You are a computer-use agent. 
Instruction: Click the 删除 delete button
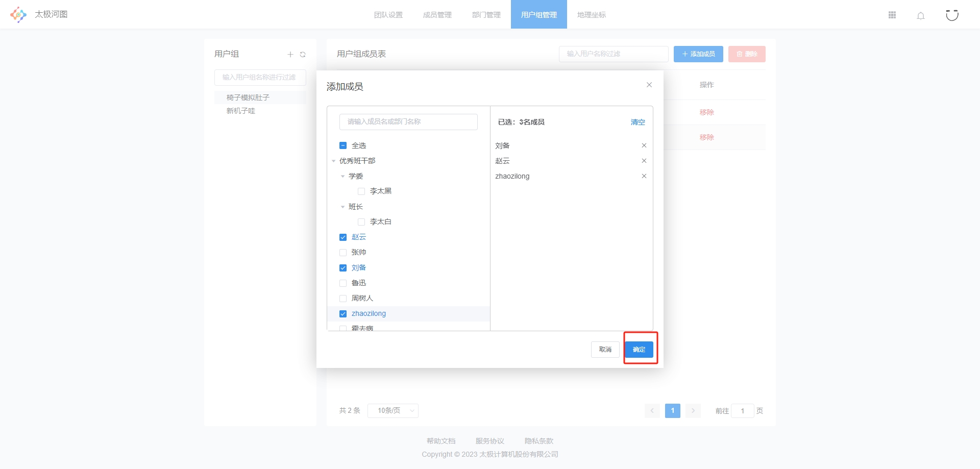tap(747, 54)
